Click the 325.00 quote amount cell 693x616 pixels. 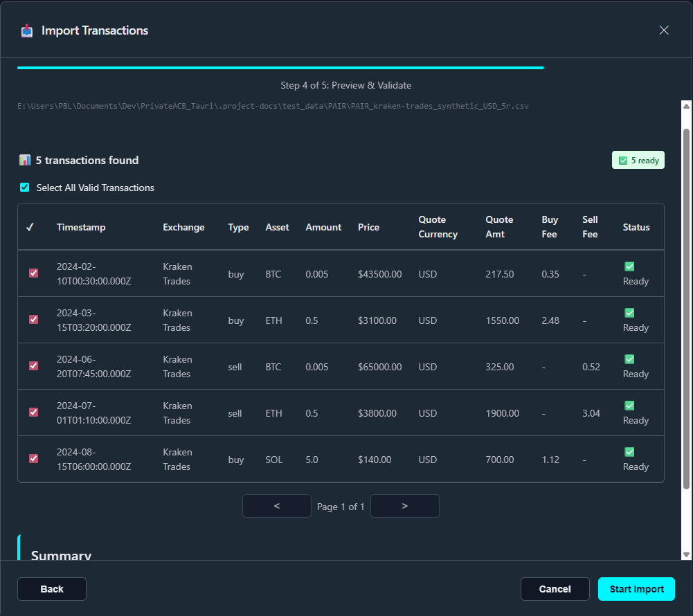point(499,367)
